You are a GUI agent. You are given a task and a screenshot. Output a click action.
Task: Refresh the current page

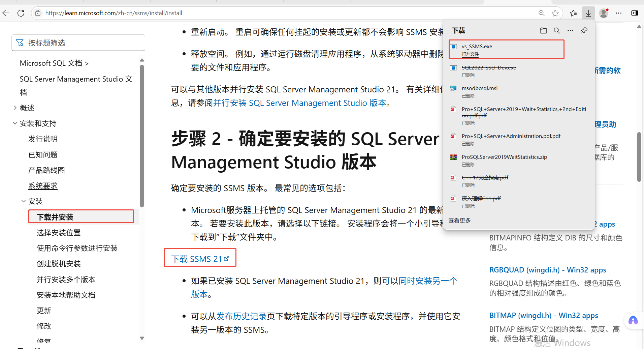[x=21, y=13]
